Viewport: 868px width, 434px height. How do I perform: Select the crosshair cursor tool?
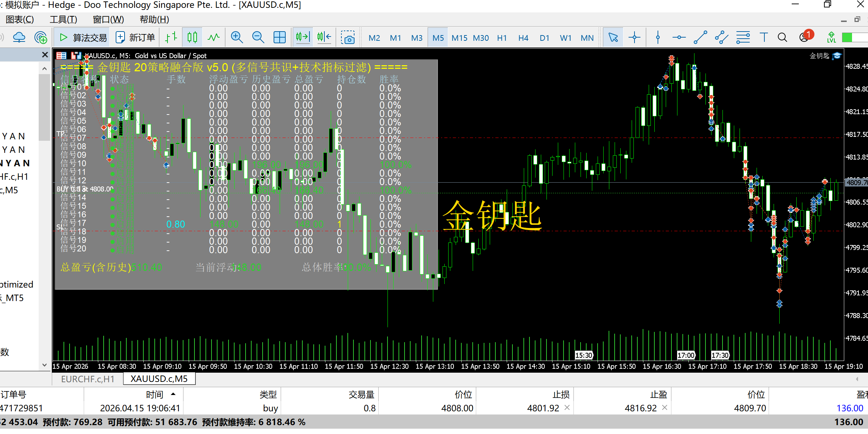[634, 37]
